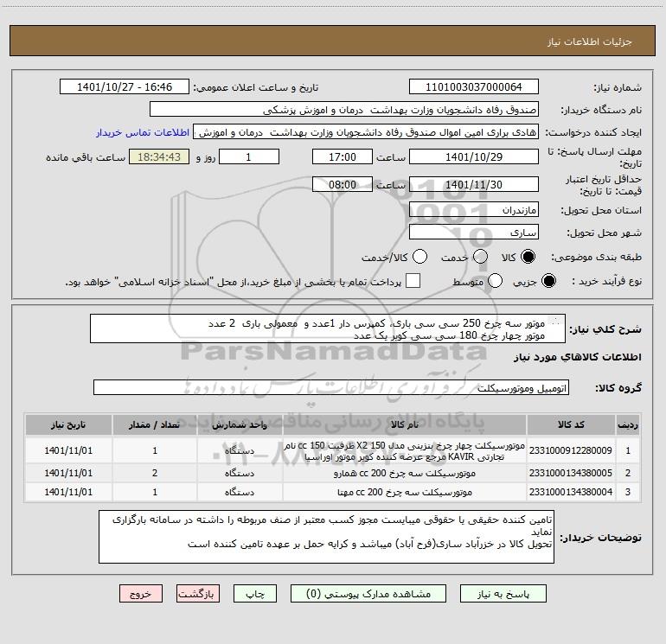Click the جزئیات اطلاعات نیاز page header

(590, 41)
